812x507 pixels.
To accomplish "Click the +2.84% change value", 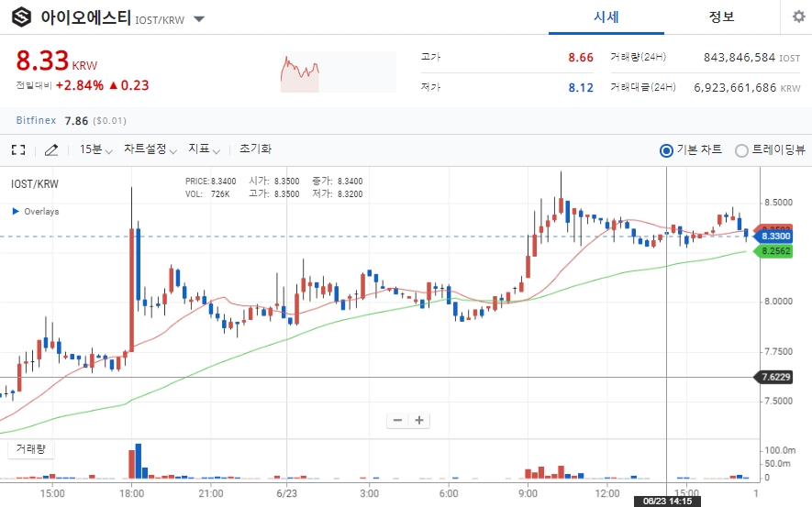I will [x=80, y=85].
